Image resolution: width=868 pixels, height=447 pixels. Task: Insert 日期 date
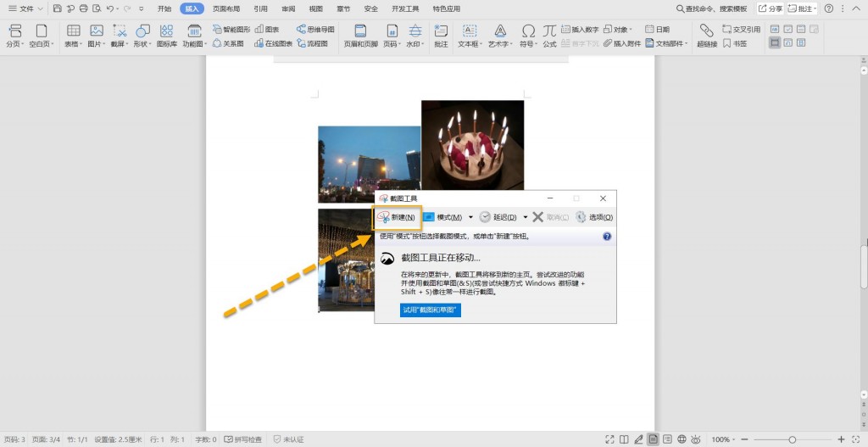[658, 30]
